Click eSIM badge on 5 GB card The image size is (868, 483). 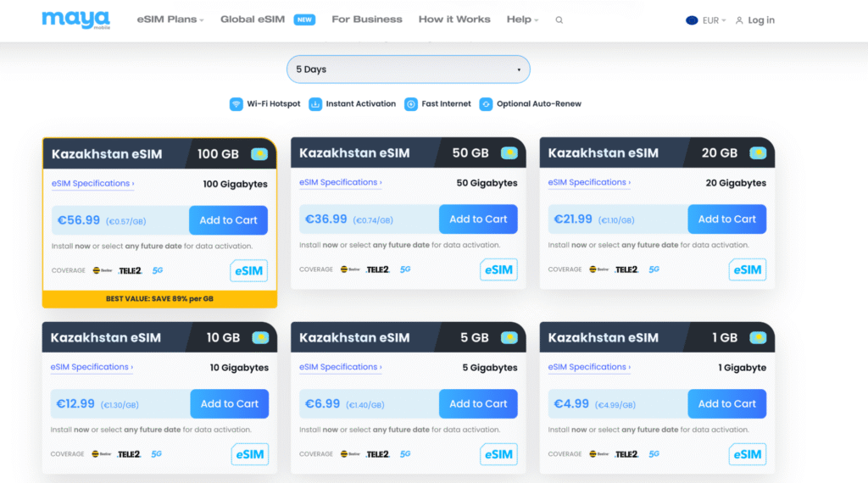498,454
